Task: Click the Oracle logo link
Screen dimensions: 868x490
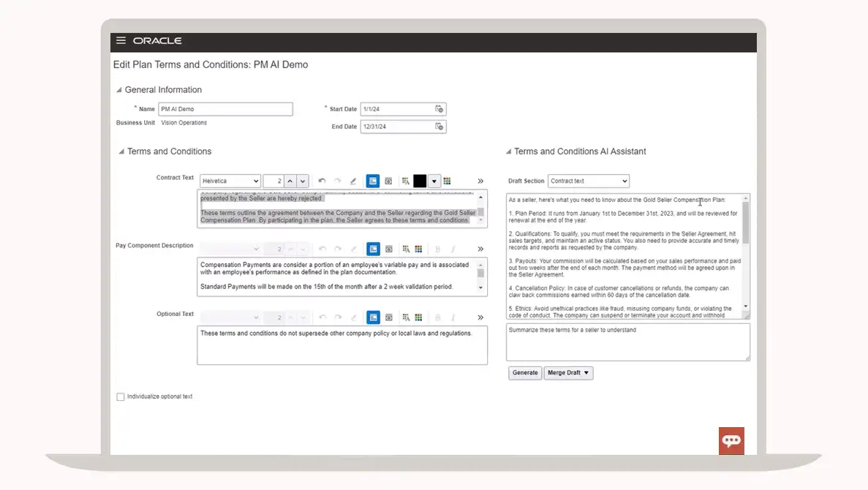Action: point(157,41)
